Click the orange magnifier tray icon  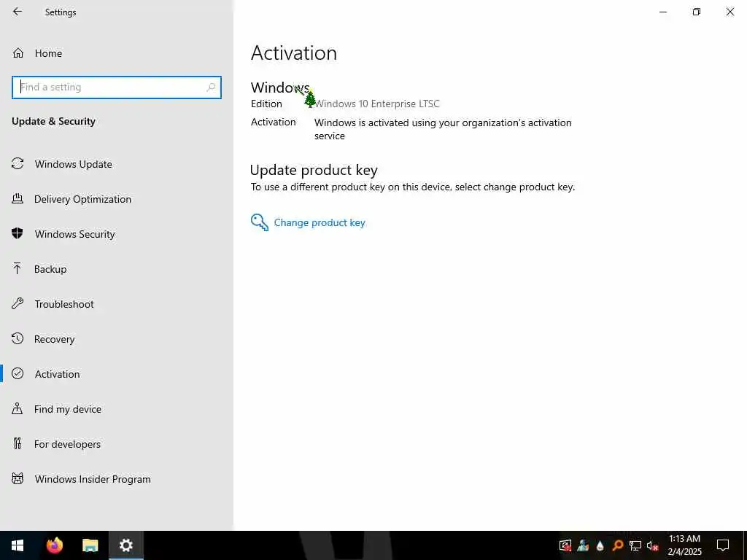[617, 545]
